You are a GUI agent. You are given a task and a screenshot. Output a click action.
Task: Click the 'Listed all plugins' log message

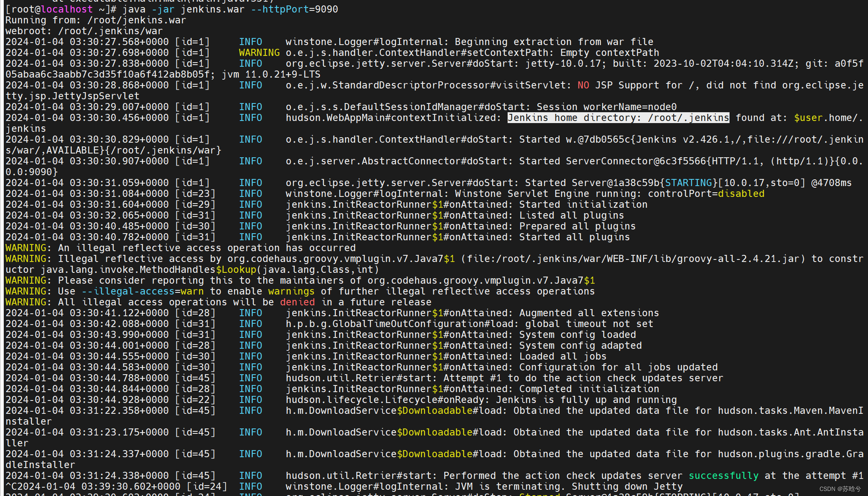coord(571,215)
